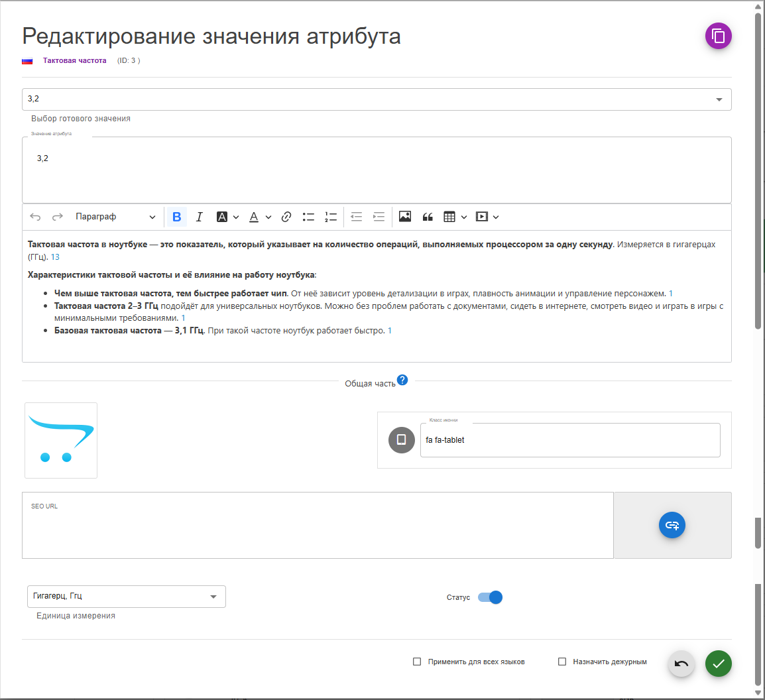Insert a block quote
Viewport: 765px width, 700px height.
pos(428,217)
